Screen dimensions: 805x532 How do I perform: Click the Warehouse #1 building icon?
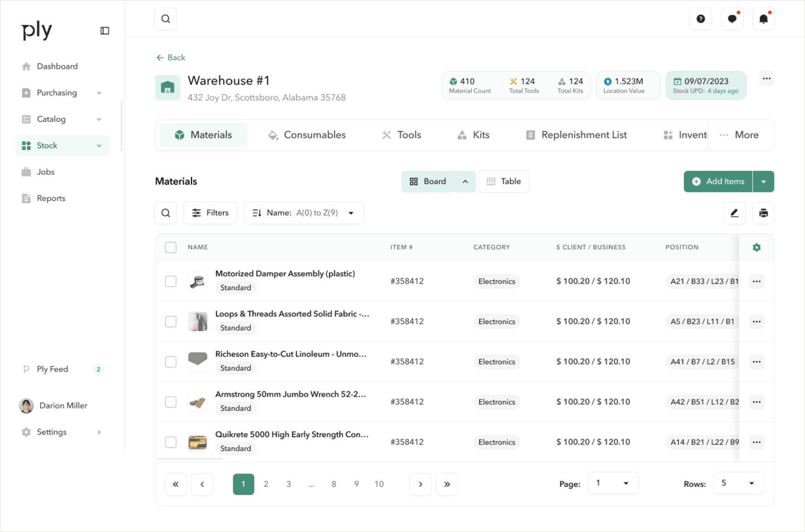click(x=167, y=88)
